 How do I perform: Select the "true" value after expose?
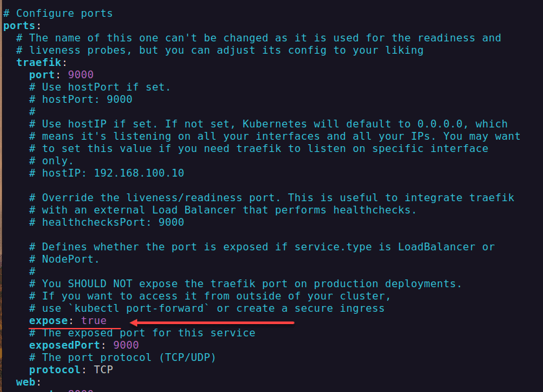coord(94,321)
